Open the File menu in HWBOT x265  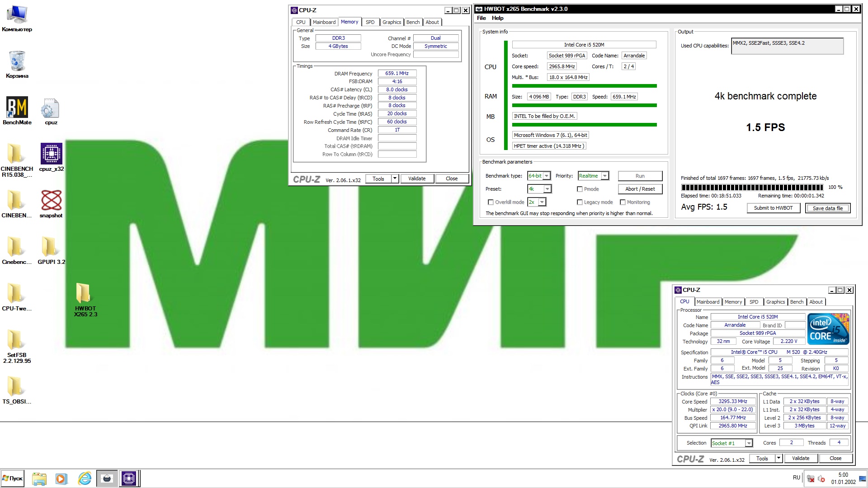coord(481,18)
